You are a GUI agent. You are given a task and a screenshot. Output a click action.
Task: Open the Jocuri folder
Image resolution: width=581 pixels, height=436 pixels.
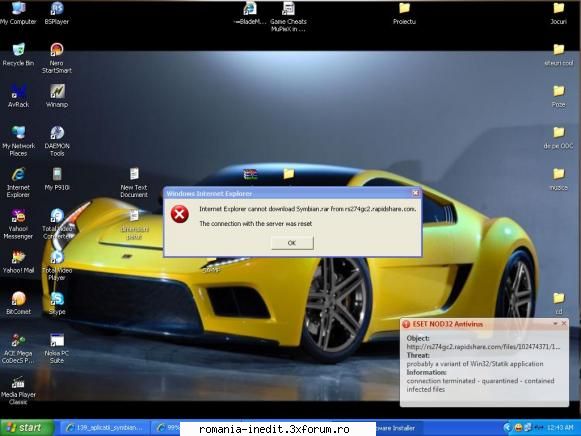[x=558, y=13]
